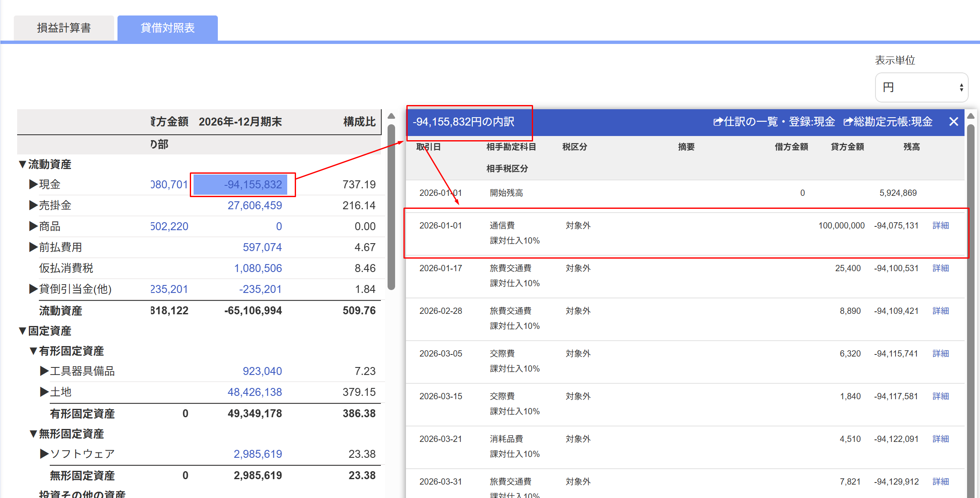Switch to the 損益計算書 tab
Screen dimensions: 980x498
[x=64, y=28]
